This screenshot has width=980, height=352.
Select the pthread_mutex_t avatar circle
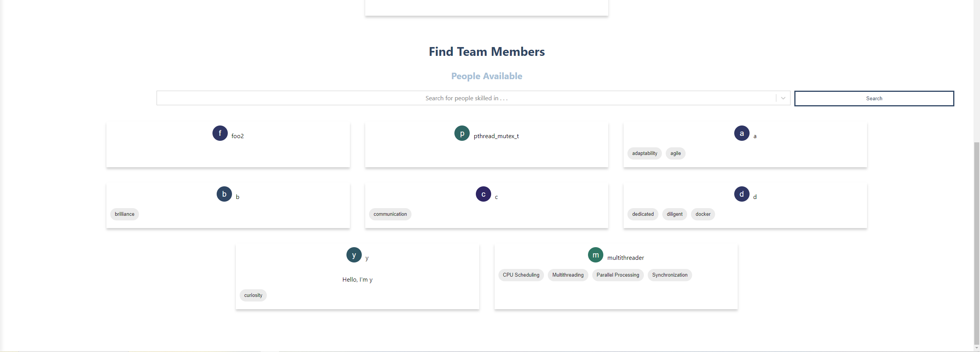click(x=462, y=133)
